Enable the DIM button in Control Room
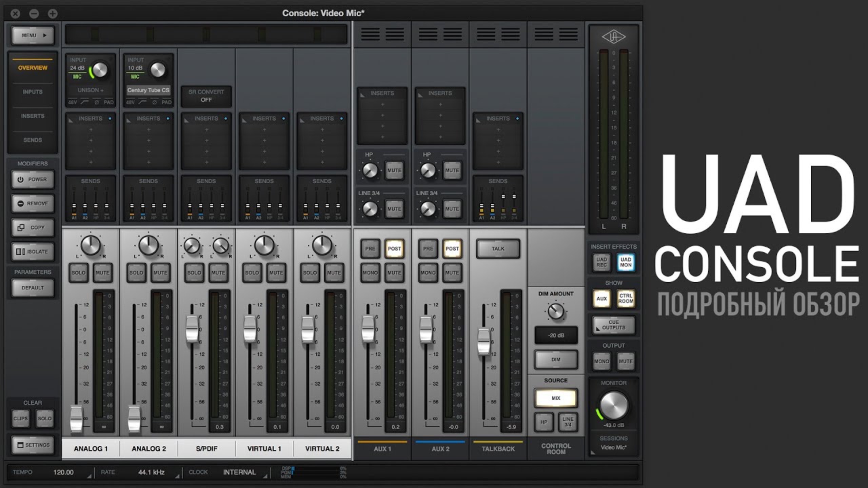 tap(556, 359)
